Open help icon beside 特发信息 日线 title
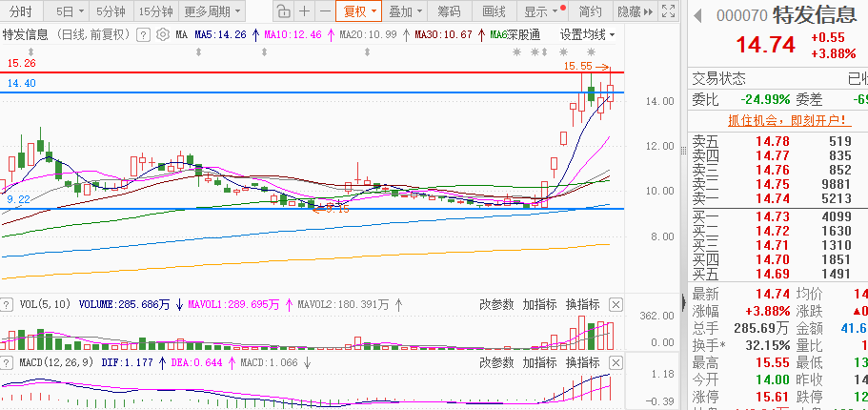 tap(143, 35)
